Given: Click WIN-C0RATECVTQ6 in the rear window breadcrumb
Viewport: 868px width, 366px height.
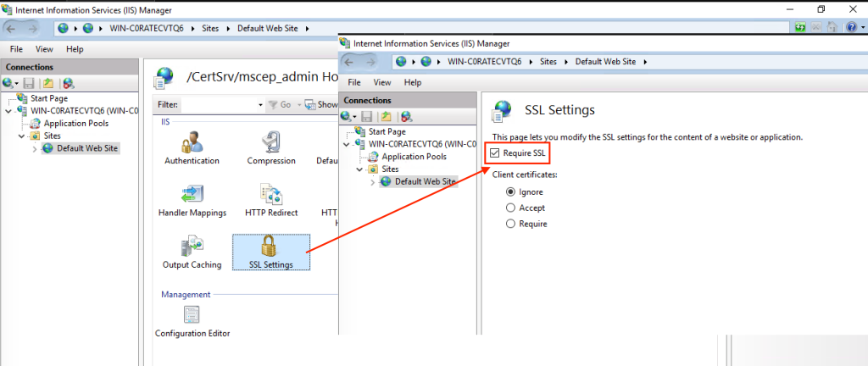Looking at the screenshot, I should pyautogui.click(x=147, y=28).
